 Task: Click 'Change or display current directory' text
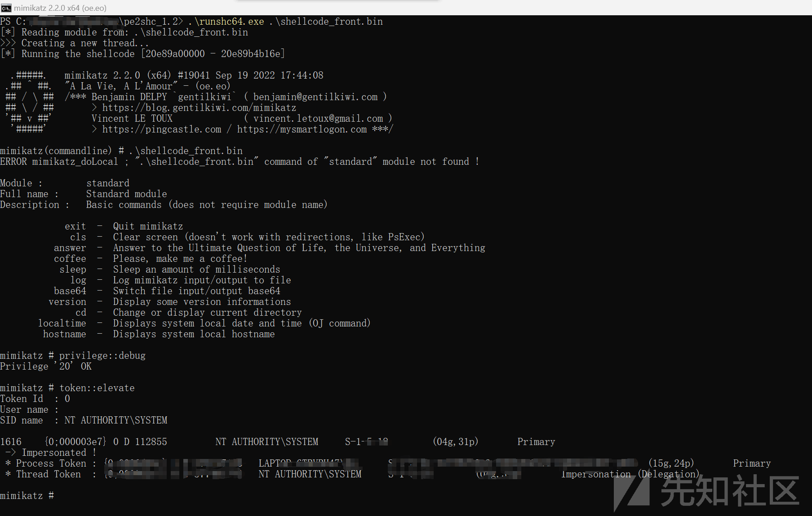(208, 313)
